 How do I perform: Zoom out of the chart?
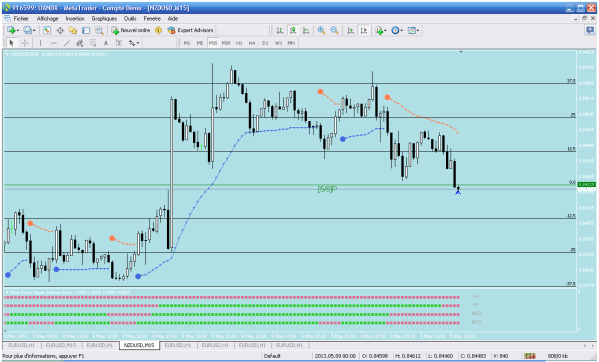coord(334,30)
